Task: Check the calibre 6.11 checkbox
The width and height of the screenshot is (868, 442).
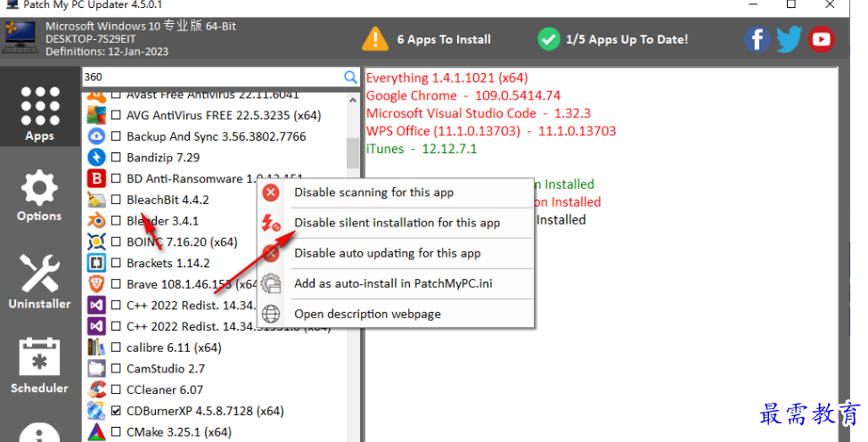Action: (x=116, y=348)
